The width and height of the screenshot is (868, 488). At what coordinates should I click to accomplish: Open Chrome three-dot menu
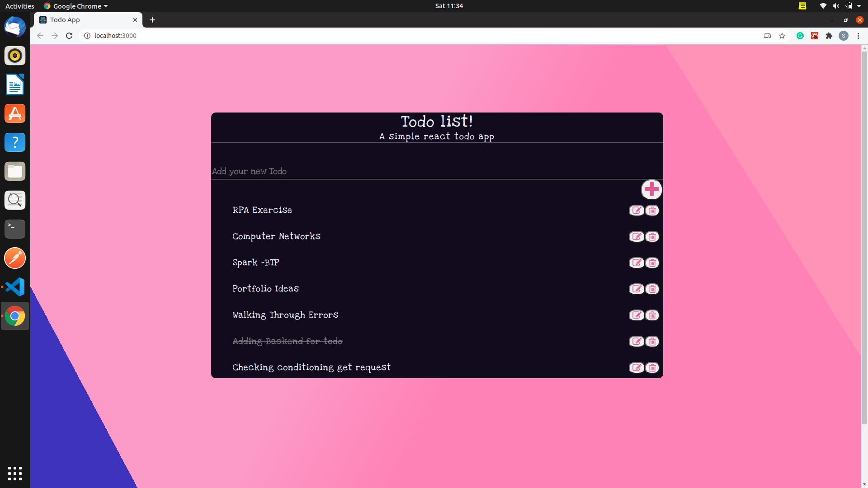(858, 36)
